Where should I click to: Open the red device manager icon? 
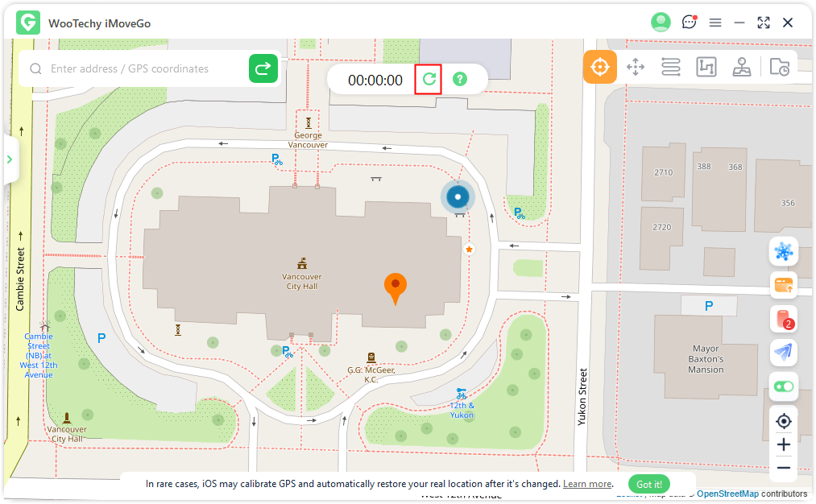coord(783,319)
